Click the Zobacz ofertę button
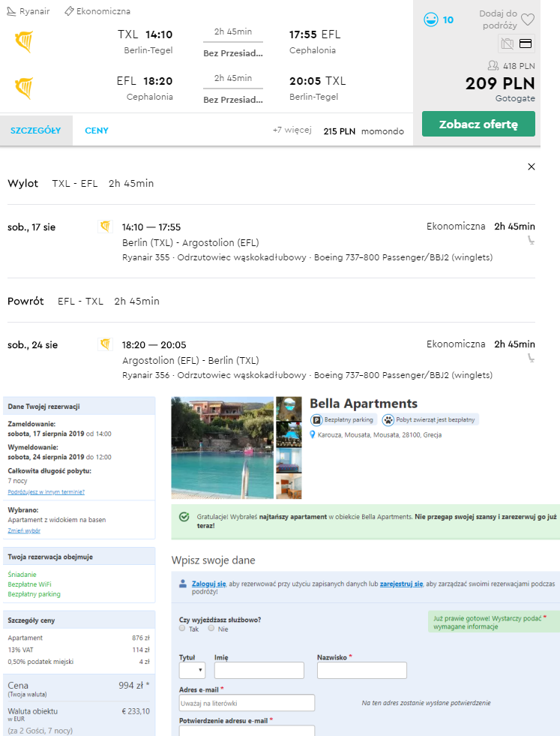 tap(478, 124)
